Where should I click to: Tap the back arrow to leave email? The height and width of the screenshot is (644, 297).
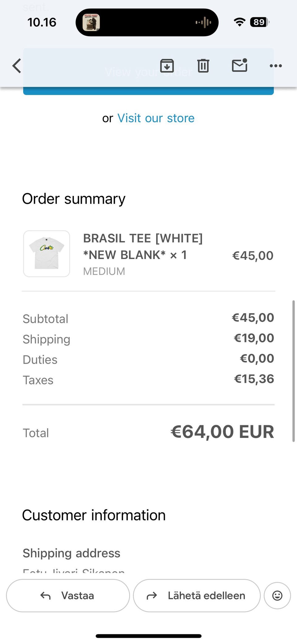pos(17,66)
